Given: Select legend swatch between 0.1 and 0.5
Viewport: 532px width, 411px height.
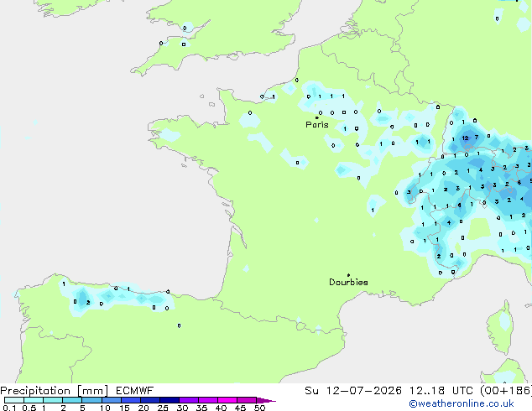Looking at the screenshot, I should 14,400.
